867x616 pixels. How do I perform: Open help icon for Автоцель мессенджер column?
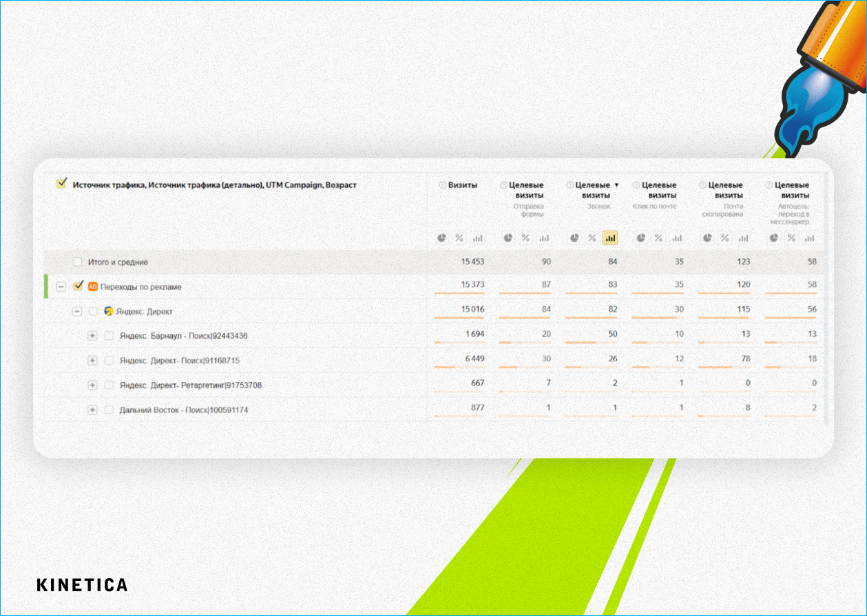point(769,185)
